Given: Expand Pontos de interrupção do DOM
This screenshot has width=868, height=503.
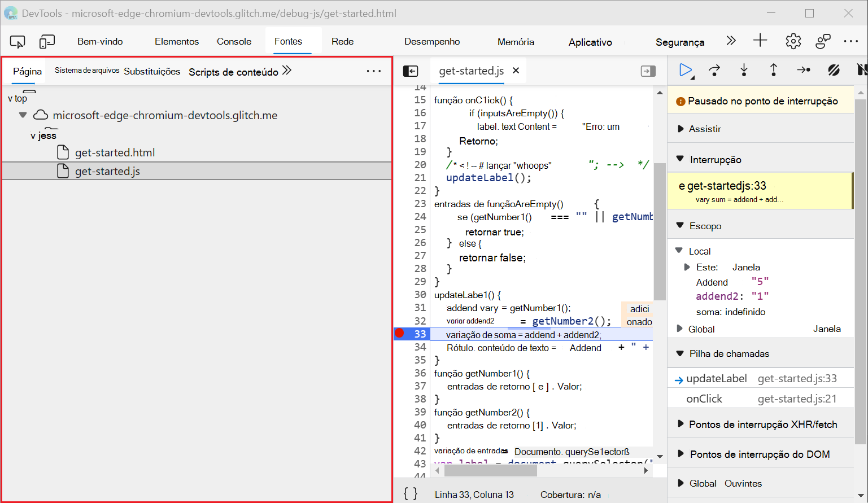Looking at the screenshot, I should click(x=681, y=454).
